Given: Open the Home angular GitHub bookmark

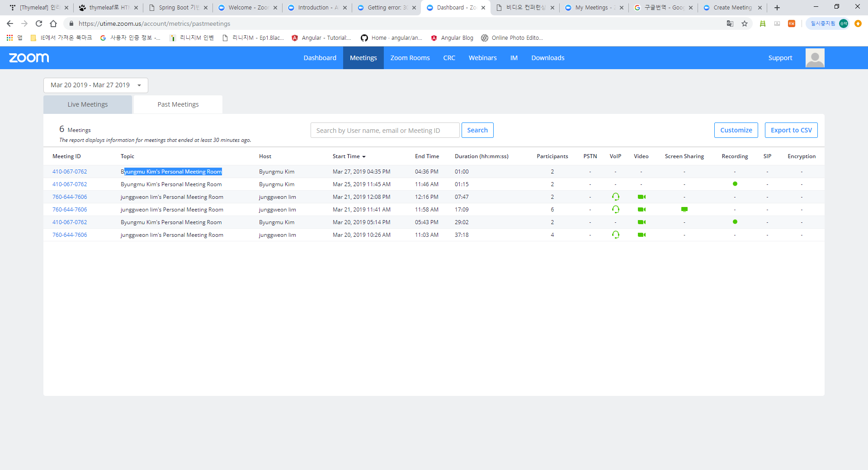Looking at the screenshot, I should click(392, 38).
